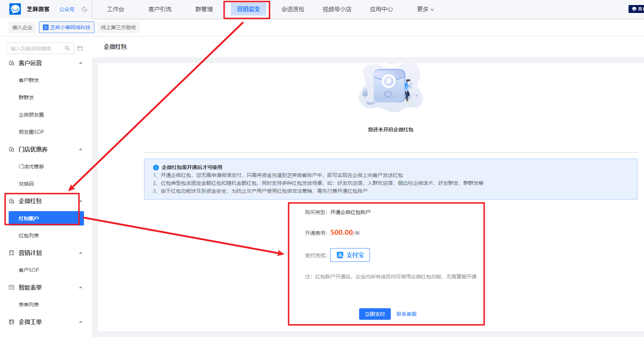Click the 门店优惠券 section icon
Viewport: 644px width, 337px height.
[x=12, y=149]
